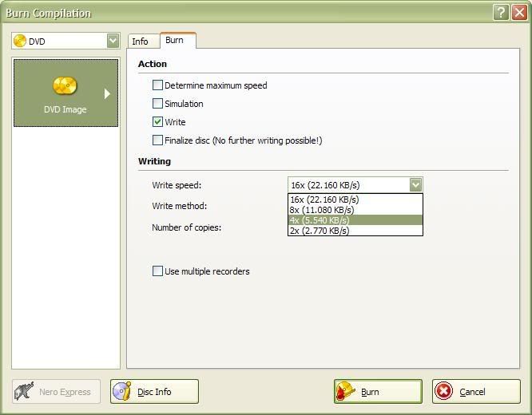Click the Number of copies label
The width and height of the screenshot is (532, 415).
point(187,227)
